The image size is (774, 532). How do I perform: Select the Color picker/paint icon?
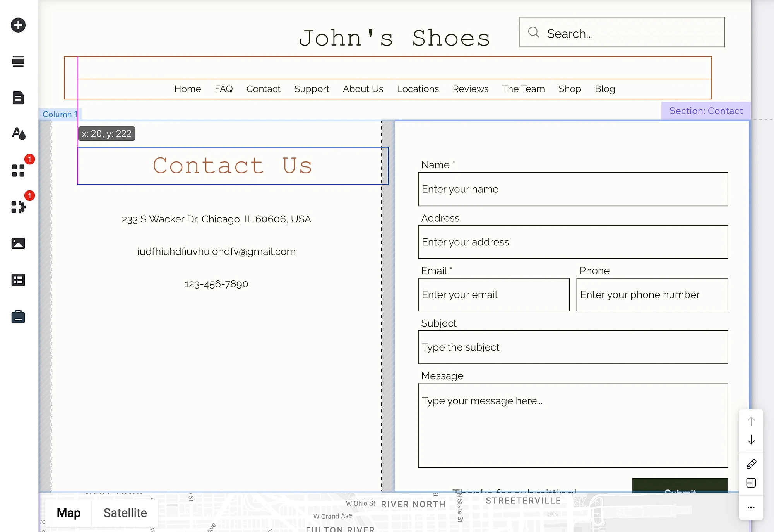point(17,134)
